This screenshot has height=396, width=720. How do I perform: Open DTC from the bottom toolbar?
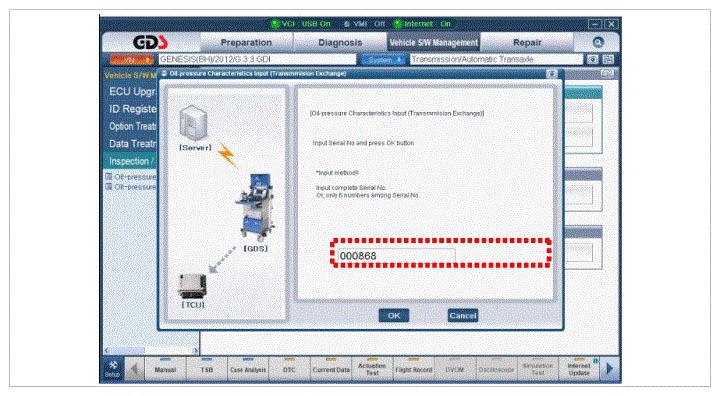289,369
